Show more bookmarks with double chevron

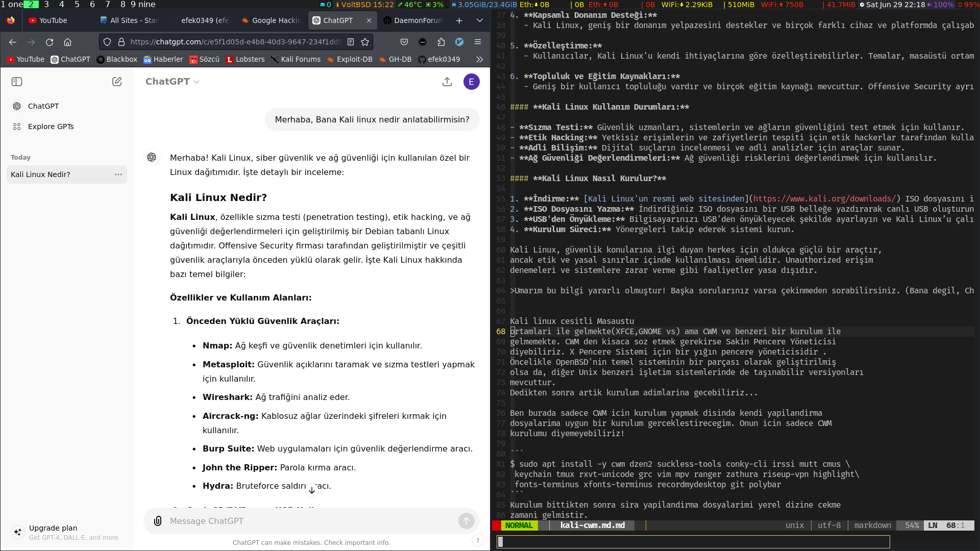click(479, 59)
